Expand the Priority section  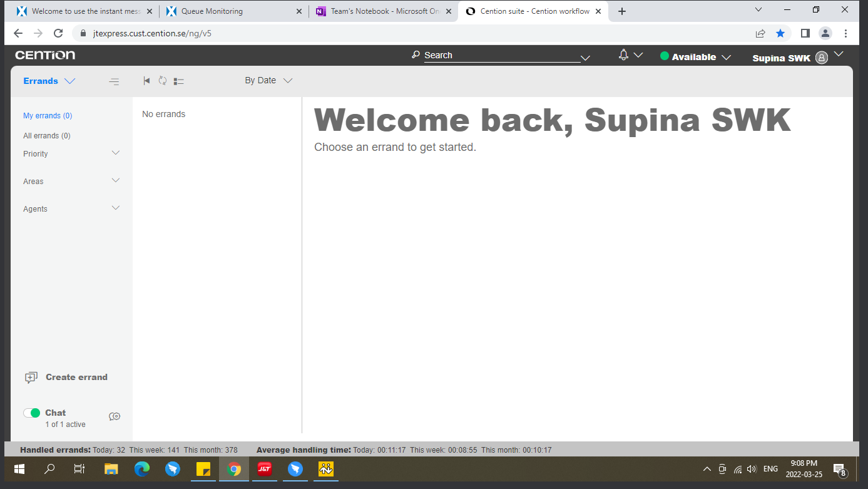(115, 153)
